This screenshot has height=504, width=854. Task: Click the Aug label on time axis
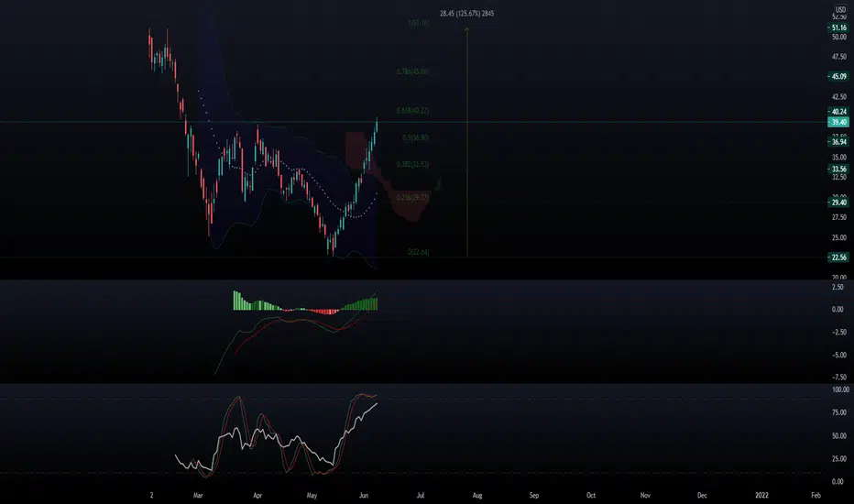[477, 495]
